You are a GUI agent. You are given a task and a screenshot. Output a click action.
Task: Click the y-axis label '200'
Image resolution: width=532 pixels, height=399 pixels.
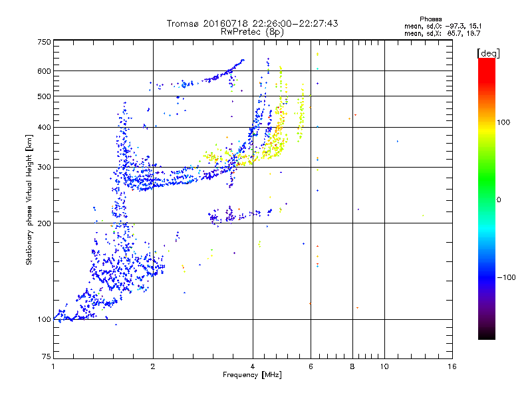pos(44,223)
